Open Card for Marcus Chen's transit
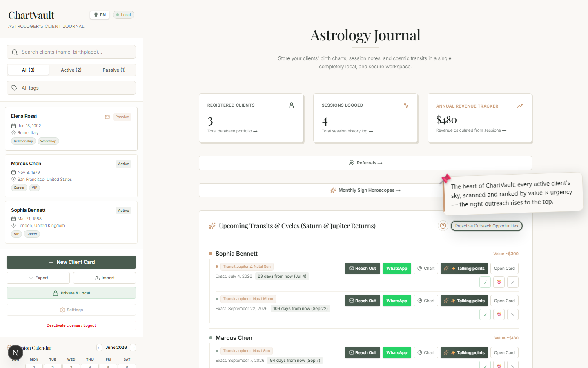 [504, 352]
